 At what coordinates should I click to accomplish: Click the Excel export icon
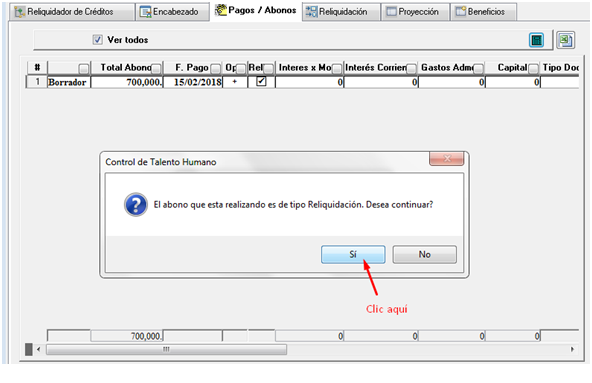pos(565,40)
